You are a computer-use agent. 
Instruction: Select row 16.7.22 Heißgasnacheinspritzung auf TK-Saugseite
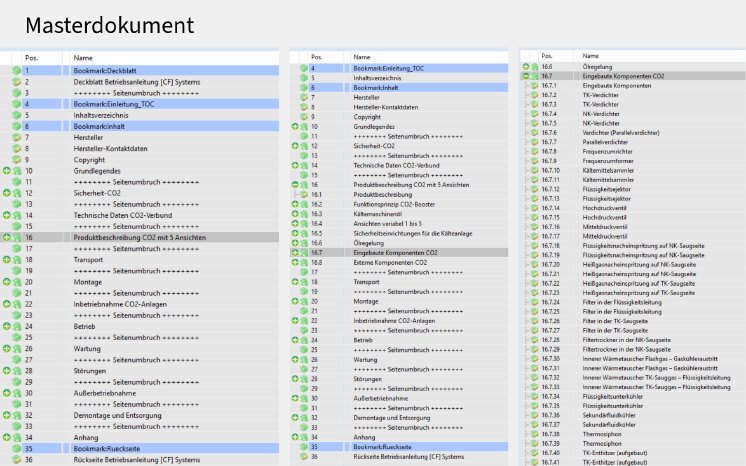pyautogui.click(x=633, y=284)
